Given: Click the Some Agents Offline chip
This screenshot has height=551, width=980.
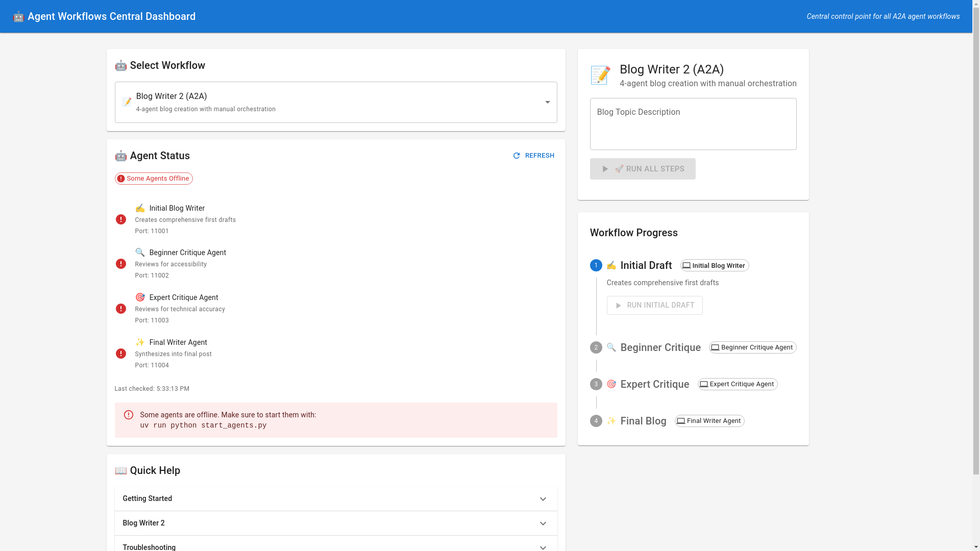Looking at the screenshot, I should tap(154, 179).
